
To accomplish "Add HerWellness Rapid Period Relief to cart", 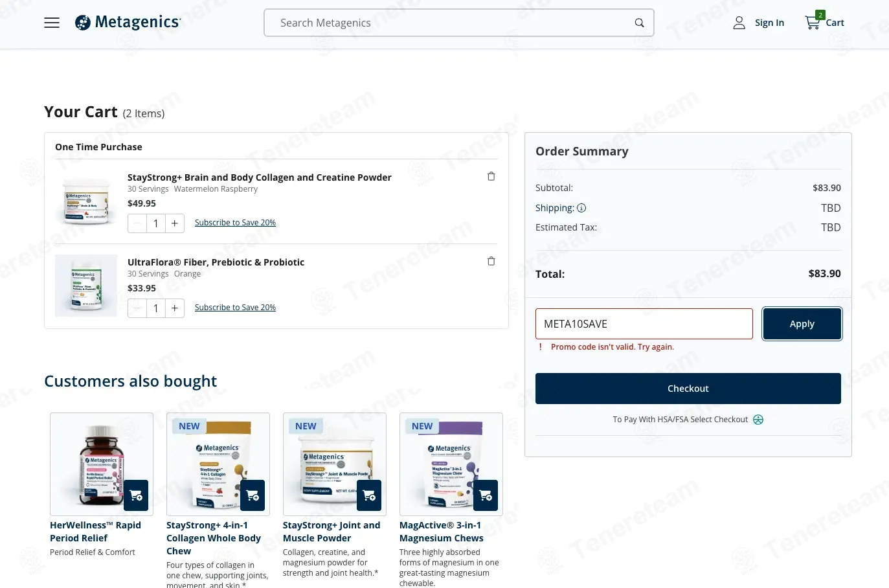I will tap(136, 495).
